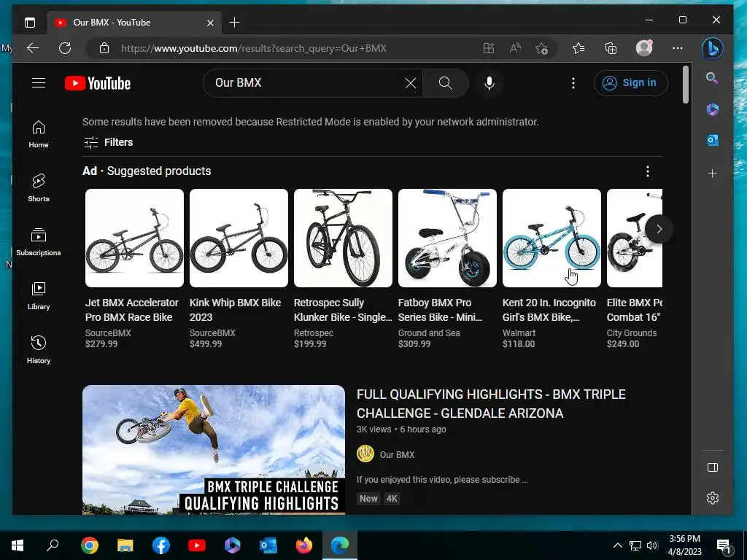The image size is (747, 560).
Task: Open Outlook in Edge sidebar
Action: tap(712, 140)
